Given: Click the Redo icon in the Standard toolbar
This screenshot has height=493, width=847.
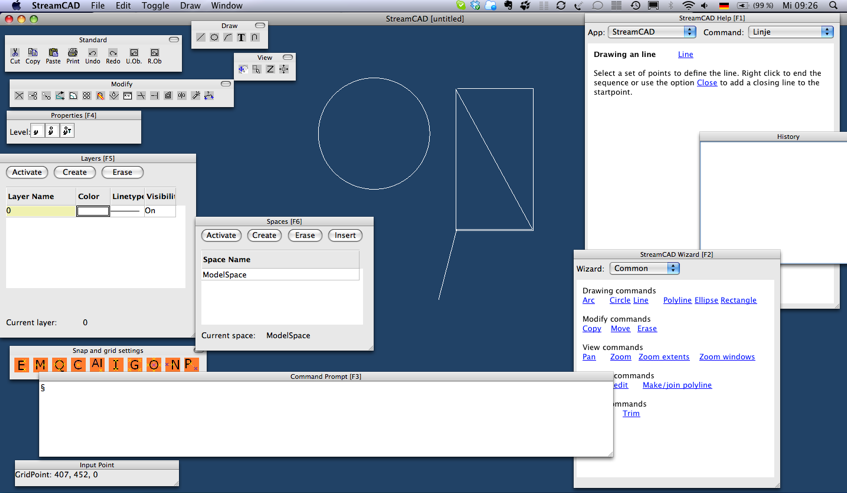Looking at the screenshot, I should [113, 52].
